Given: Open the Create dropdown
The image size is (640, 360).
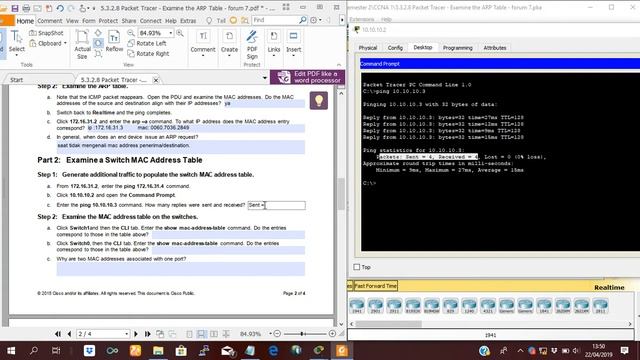Looking at the screenshot, I should (229, 43).
